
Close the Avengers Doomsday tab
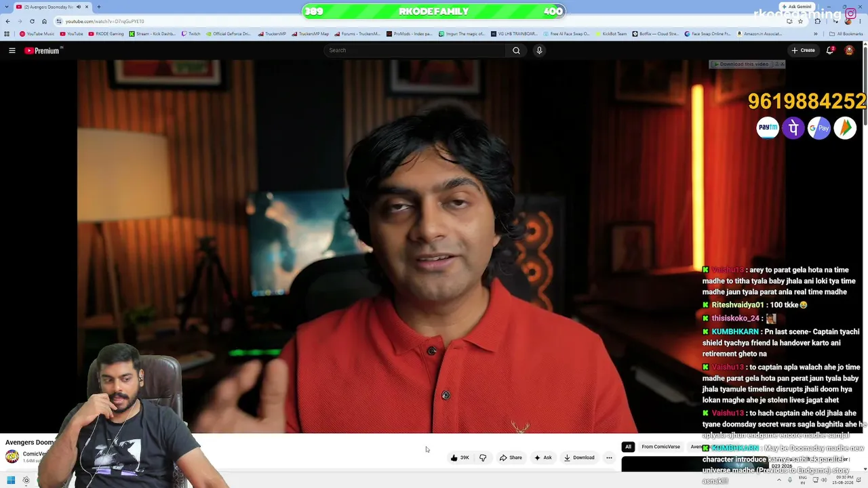87,7
